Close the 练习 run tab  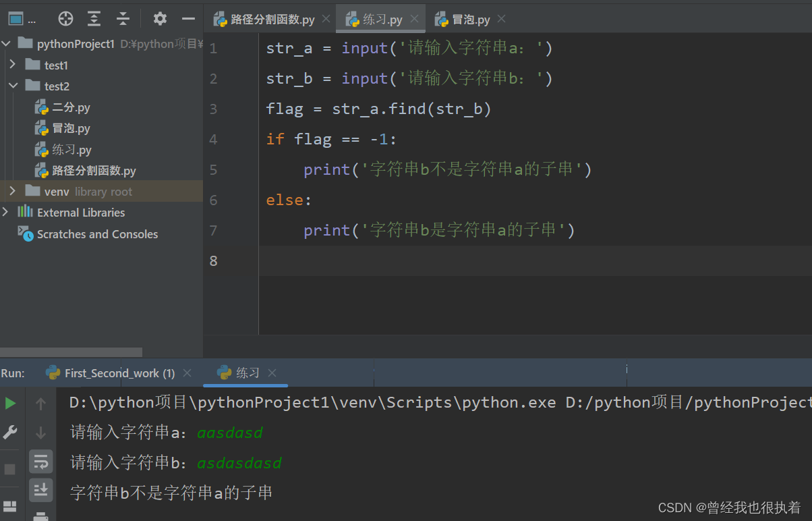[x=272, y=373]
